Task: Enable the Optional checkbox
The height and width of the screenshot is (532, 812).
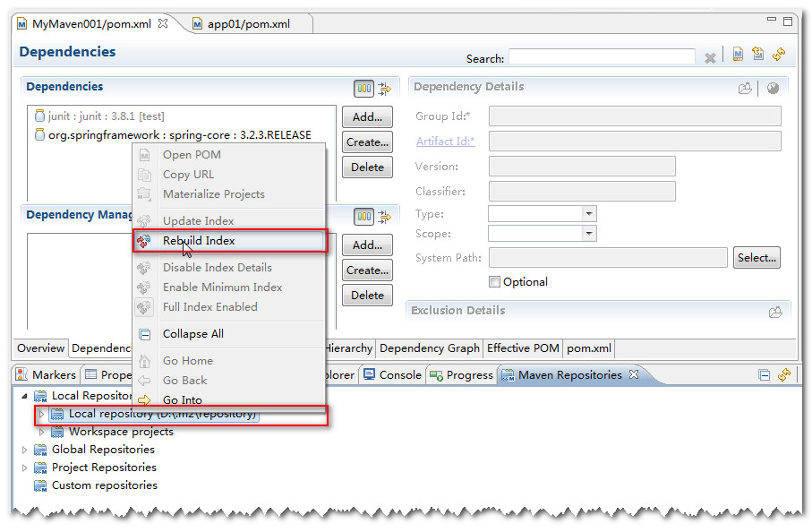Action: click(x=495, y=282)
